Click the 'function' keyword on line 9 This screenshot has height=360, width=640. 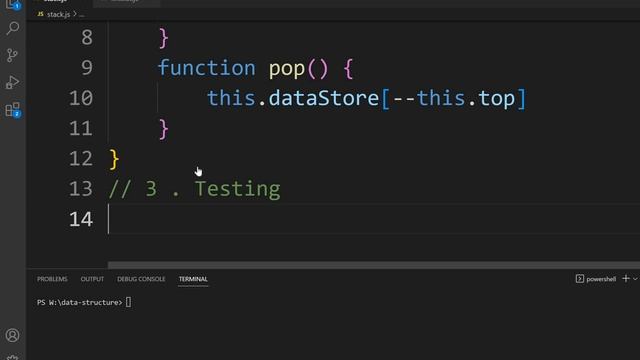(207, 68)
